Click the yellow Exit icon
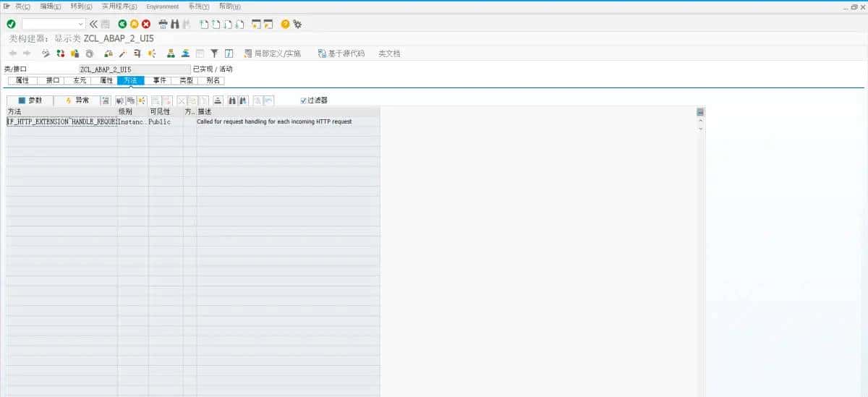This screenshot has height=397, width=868. (134, 24)
